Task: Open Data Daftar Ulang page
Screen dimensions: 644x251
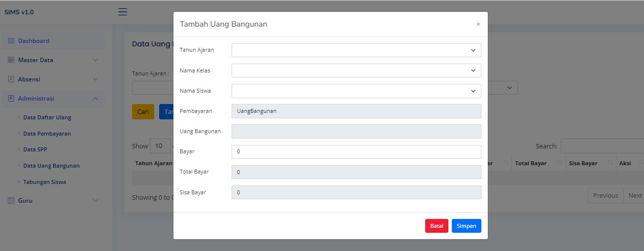Action: pos(47,117)
